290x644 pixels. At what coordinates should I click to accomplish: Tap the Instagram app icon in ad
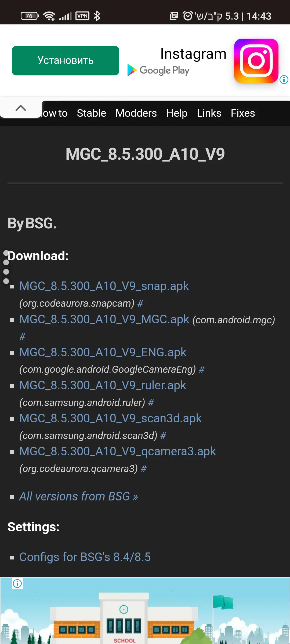pyautogui.click(x=256, y=61)
